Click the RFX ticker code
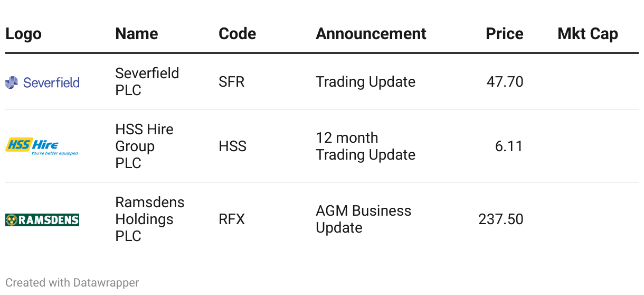Viewport: 644px width, 295px height. [x=232, y=219]
